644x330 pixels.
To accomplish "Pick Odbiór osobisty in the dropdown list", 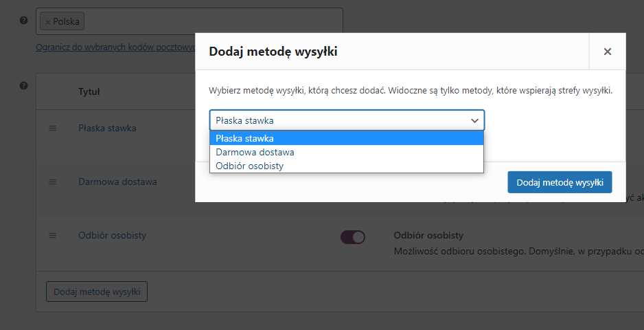I will [347, 166].
